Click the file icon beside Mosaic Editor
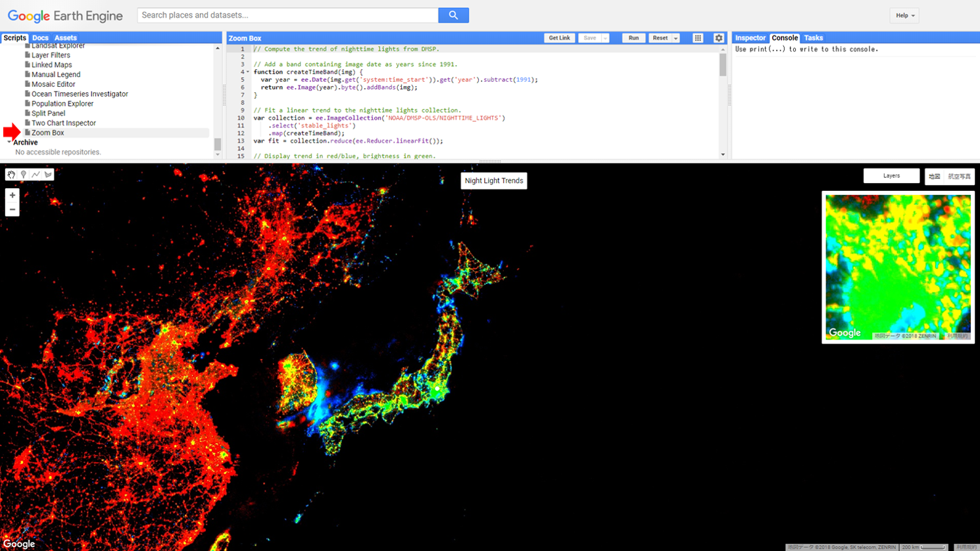This screenshot has height=551, width=980. [x=28, y=84]
